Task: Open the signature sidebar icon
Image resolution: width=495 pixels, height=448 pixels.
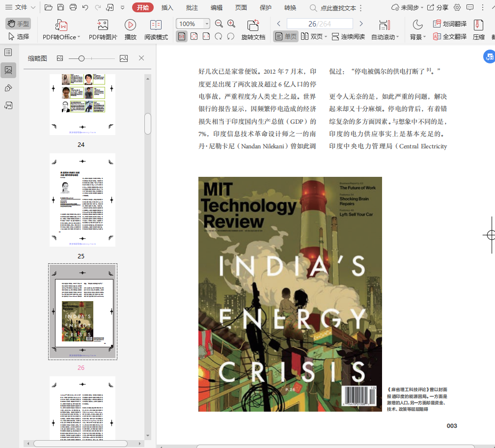Action: pos(8,106)
